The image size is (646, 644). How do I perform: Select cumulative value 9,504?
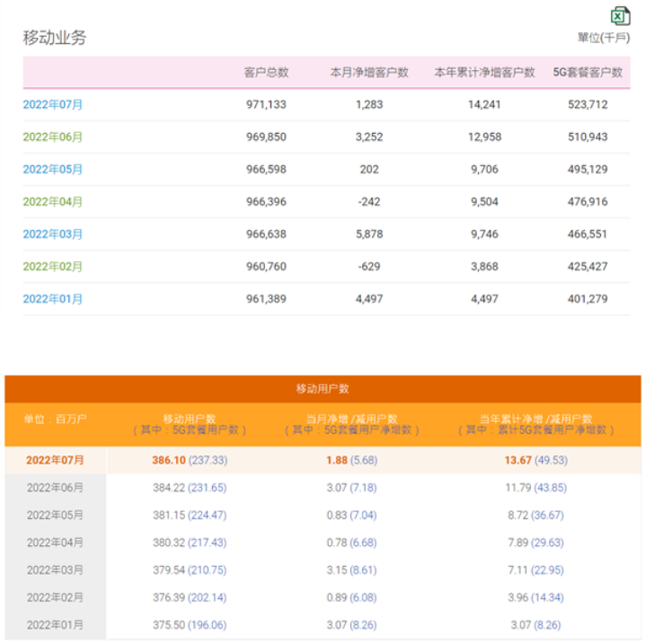pos(484,202)
